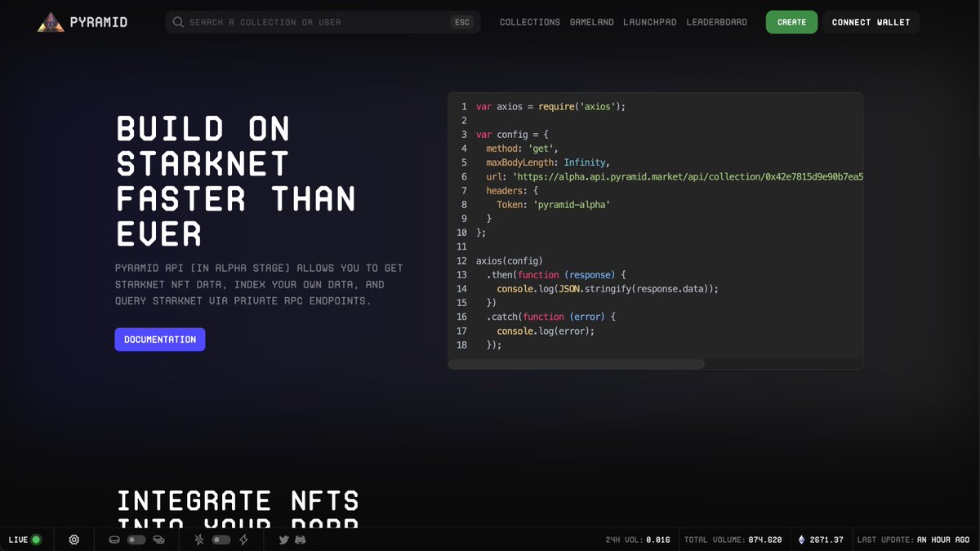This screenshot has width=980, height=551.
Task: Click the PYRAMID brand name
Action: coord(98,22)
